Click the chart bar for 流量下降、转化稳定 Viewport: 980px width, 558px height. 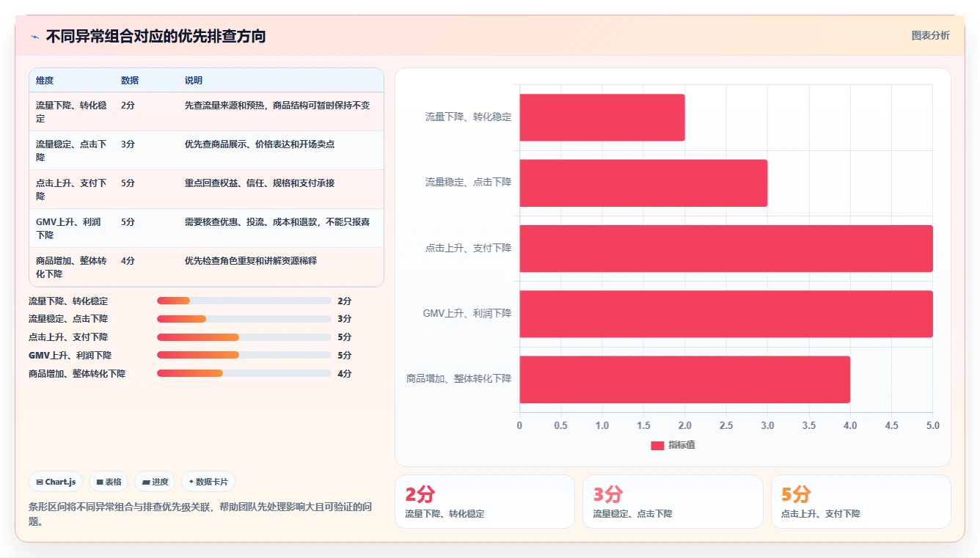pos(602,117)
